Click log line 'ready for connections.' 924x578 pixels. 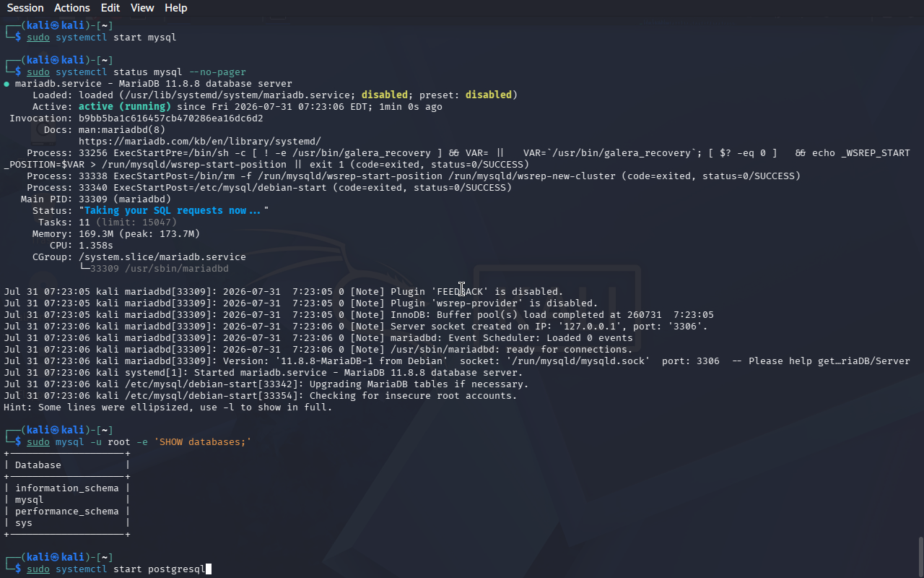tap(318, 349)
